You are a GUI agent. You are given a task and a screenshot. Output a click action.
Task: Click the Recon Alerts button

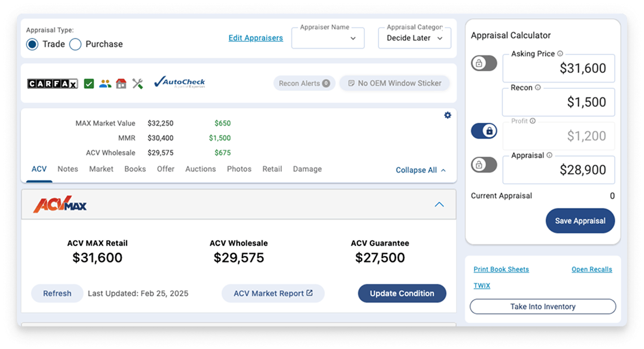pyautogui.click(x=304, y=84)
